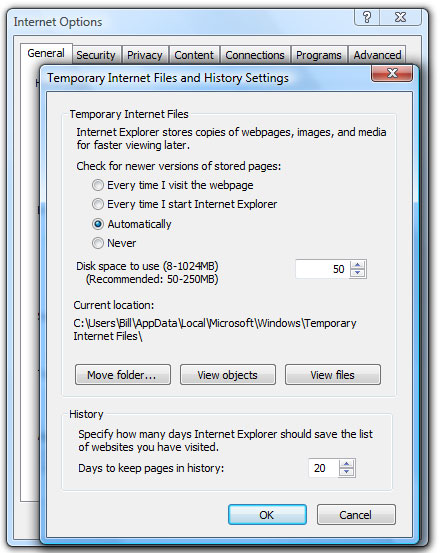
Task: Decrease history days with down arrow
Action: click(347, 472)
